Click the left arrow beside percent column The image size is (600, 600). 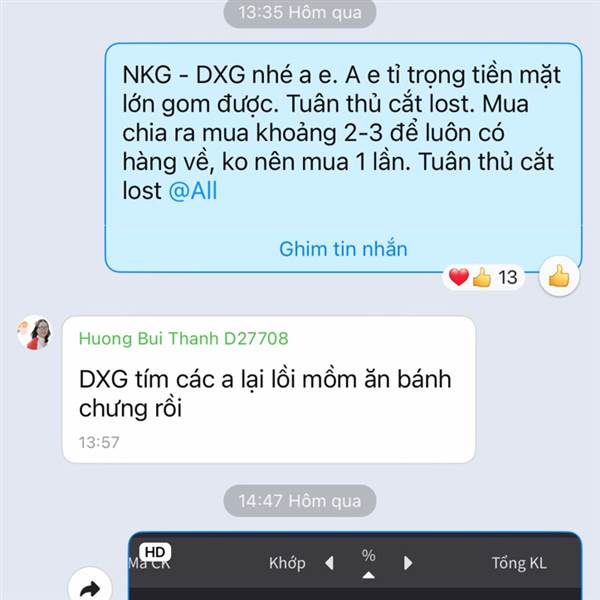click(x=329, y=563)
